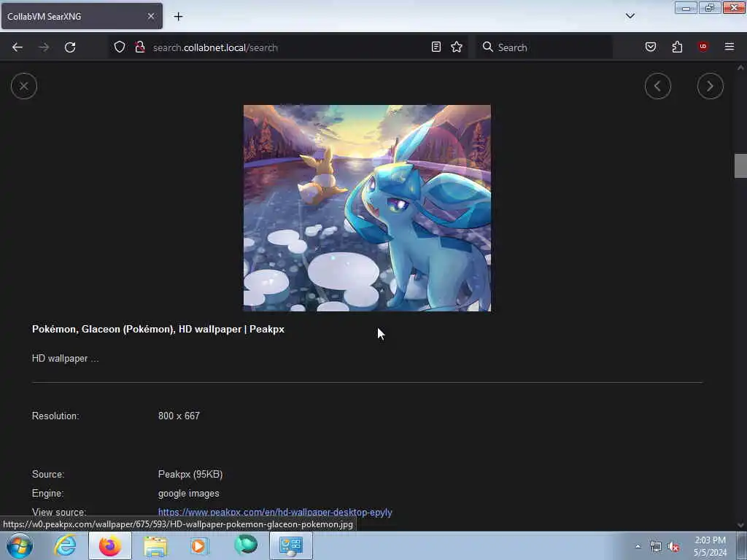
Task: Open the Control Panel taskbar item
Action: tap(291, 545)
